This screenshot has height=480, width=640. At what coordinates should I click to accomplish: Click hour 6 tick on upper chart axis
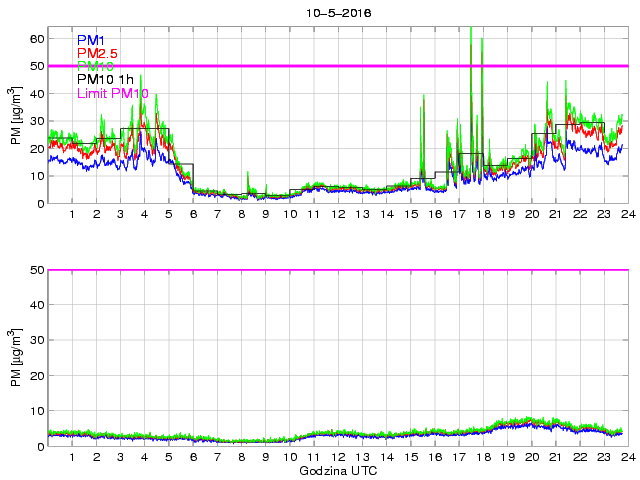click(193, 214)
